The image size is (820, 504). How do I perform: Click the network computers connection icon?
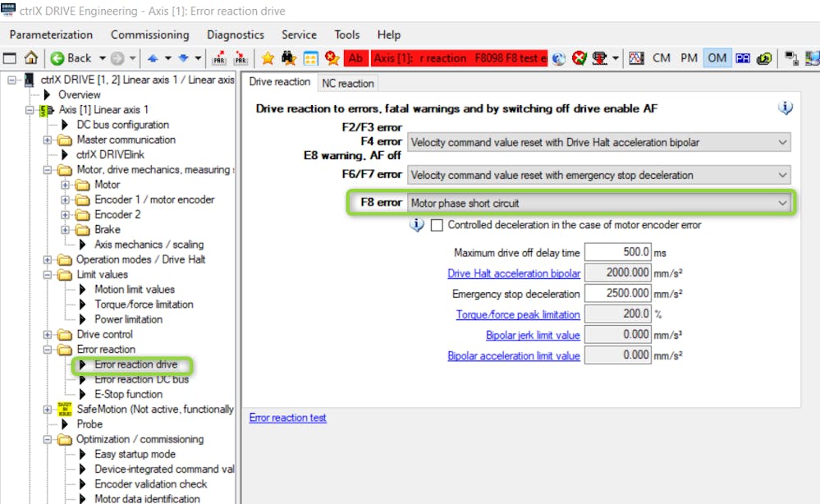click(x=792, y=58)
